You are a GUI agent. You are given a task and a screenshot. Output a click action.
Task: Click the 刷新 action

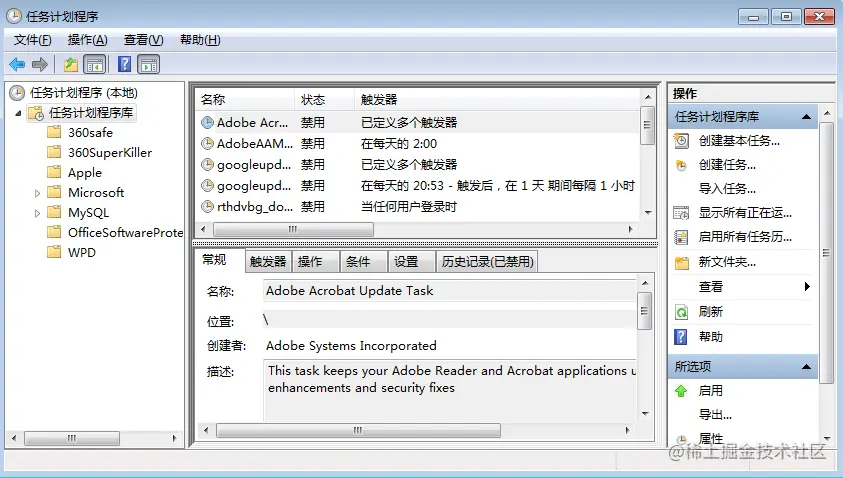pos(710,312)
